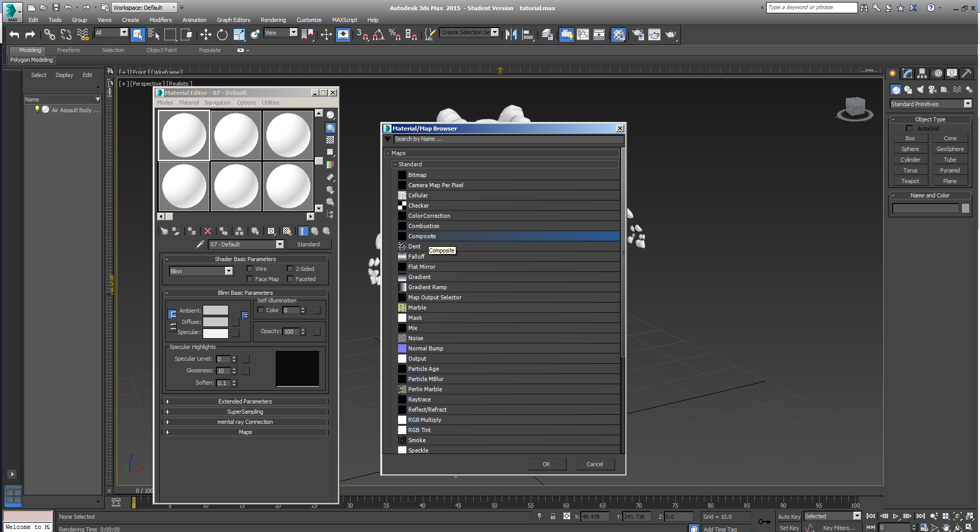This screenshot has height=532, width=980.
Task: Click the Play Animation button
Action: click(896, 516)
